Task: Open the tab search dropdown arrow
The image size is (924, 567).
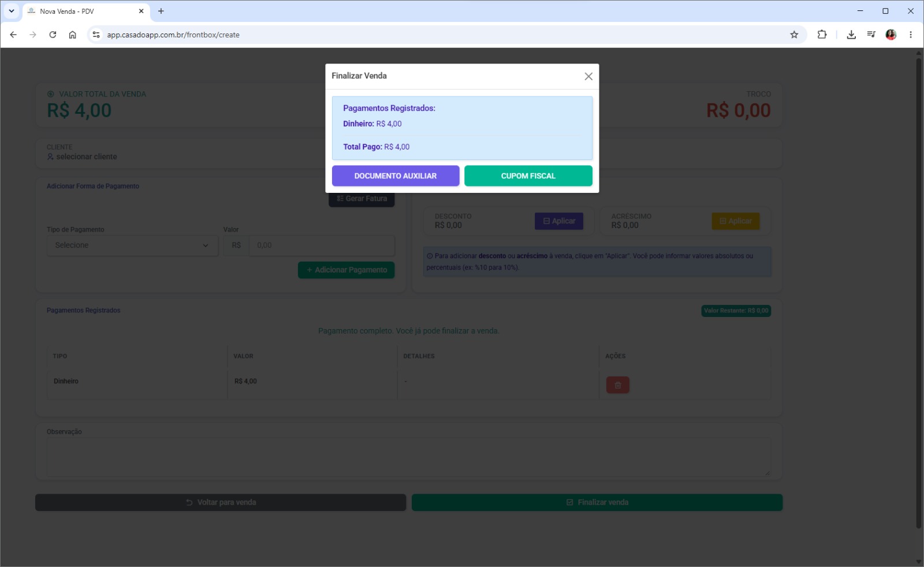Action: point(11,11)
